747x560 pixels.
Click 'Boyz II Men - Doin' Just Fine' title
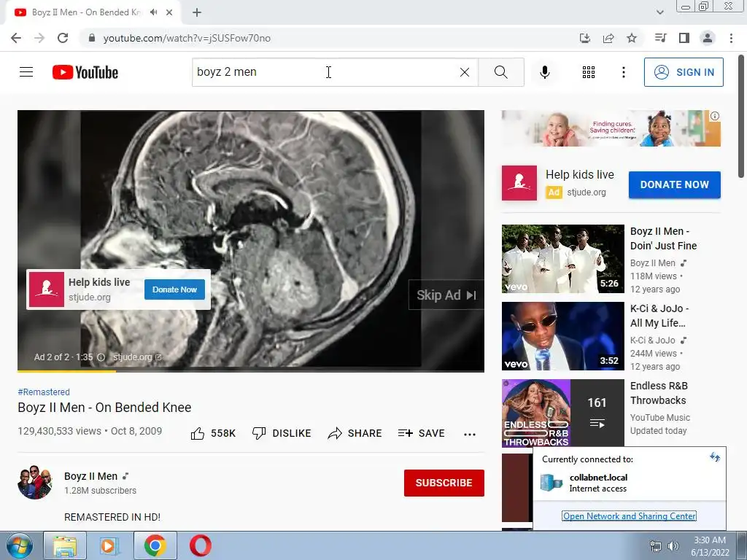[664, 238]
